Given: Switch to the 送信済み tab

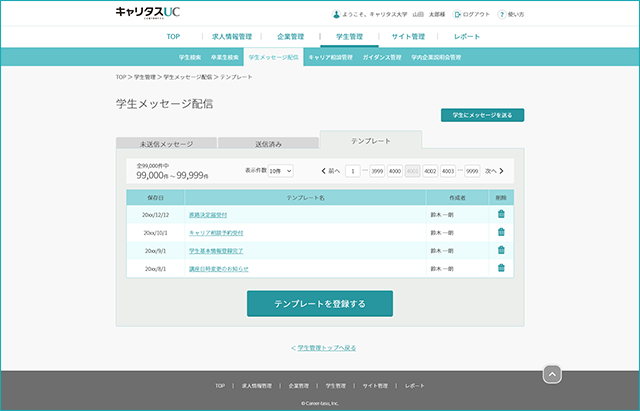Looking at the screenshot, I should 269,144.
